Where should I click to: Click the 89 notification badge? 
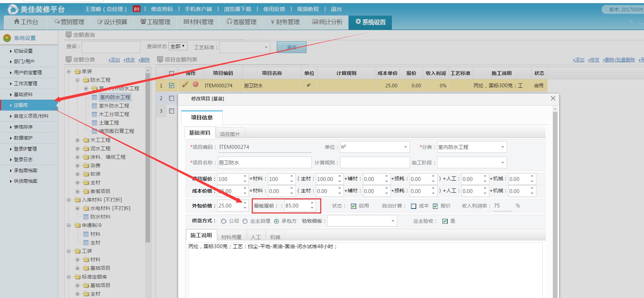(x=137, y=9)
